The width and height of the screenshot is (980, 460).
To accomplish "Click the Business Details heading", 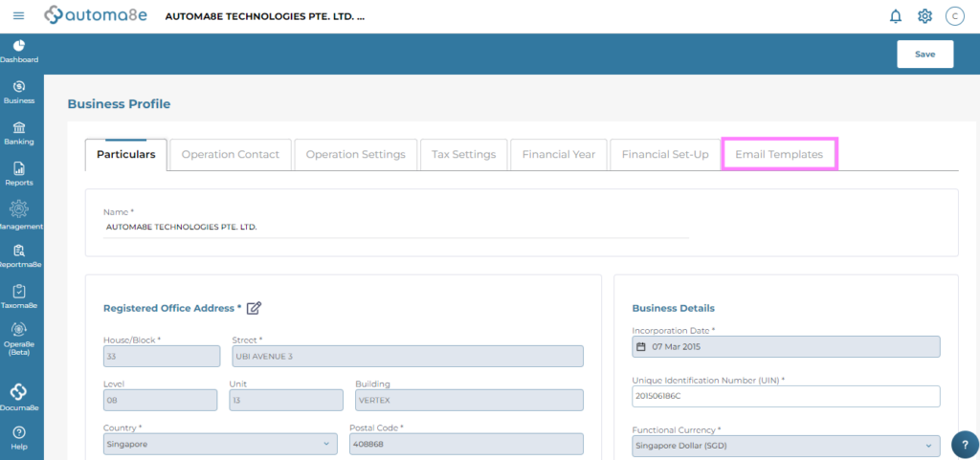I will [674, 308].
